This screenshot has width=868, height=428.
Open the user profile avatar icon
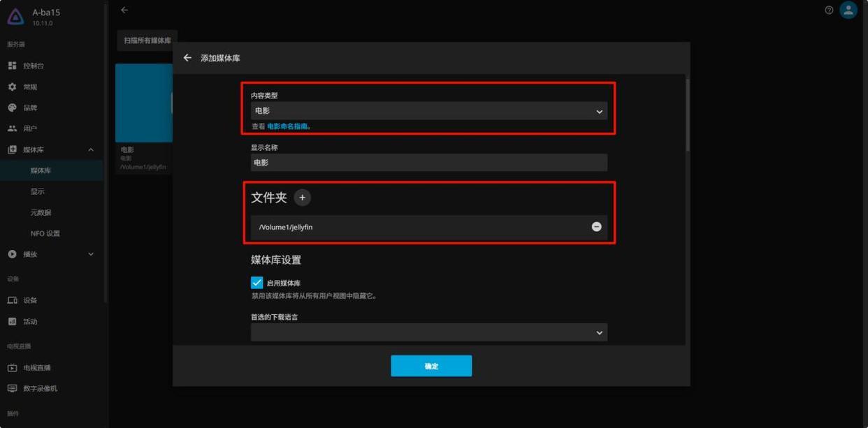(x=848, y=10)
